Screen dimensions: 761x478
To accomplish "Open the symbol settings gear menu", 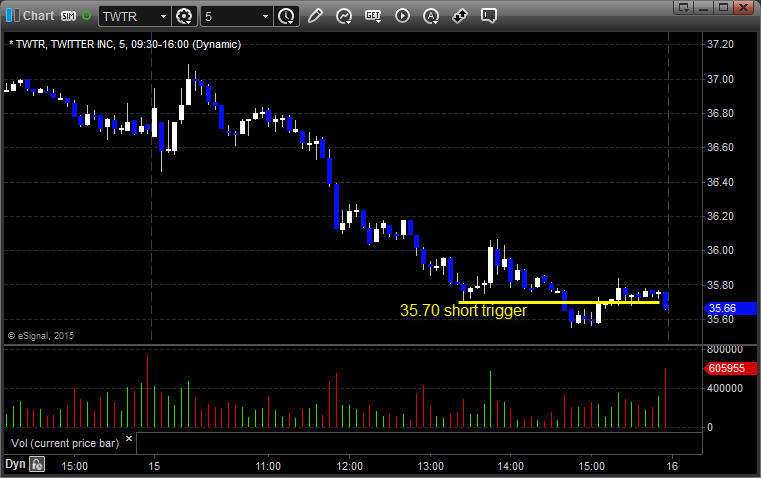I will pyautogui.click(x=184, y=16).
